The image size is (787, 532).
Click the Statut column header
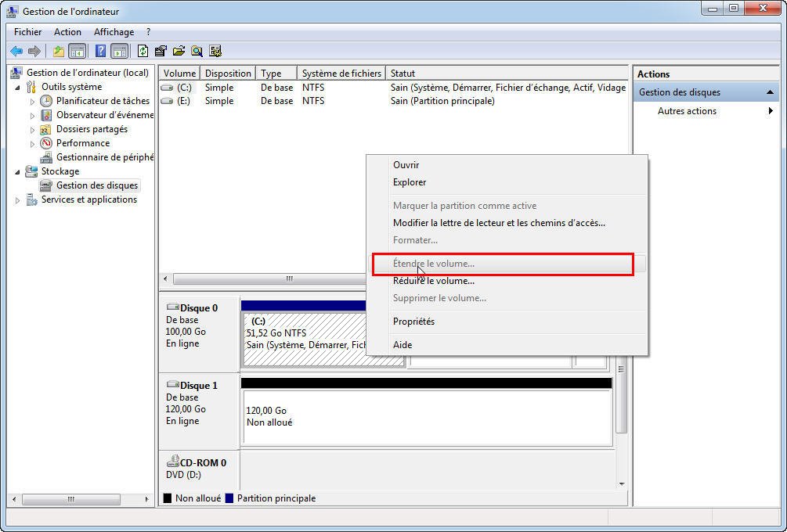(x=507, y=74)
